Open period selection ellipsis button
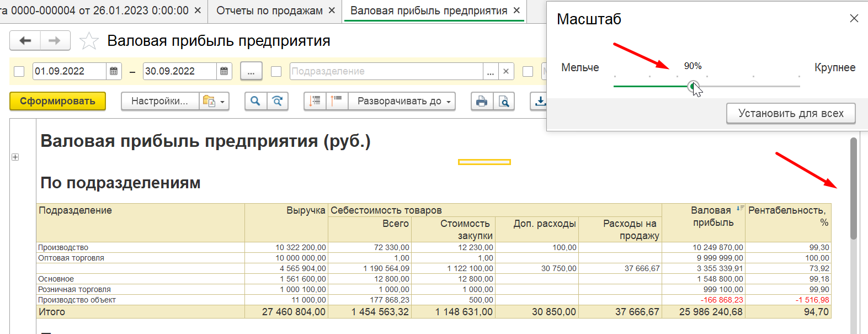Screen dimensions: 868x334 tap(251, 71)
